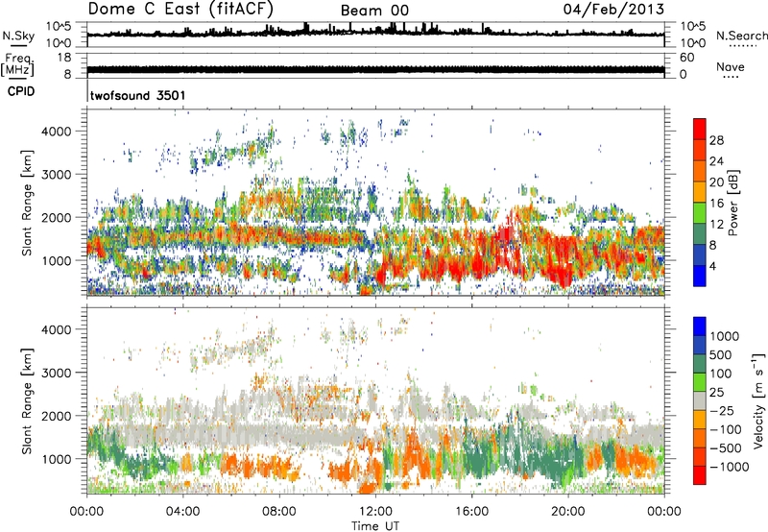Click the '12:00' time axis tick label

375,512
